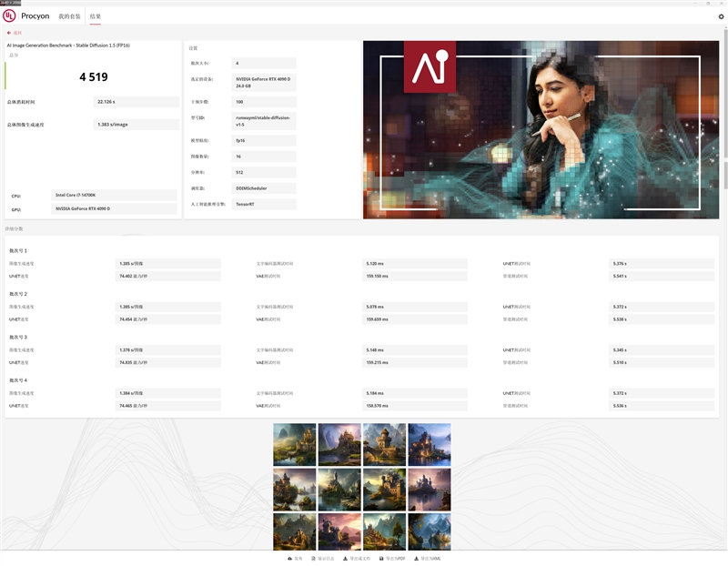Viewport: 728px width, 566px height.
Task: Click the export as file button
Action: coord(357,559)
